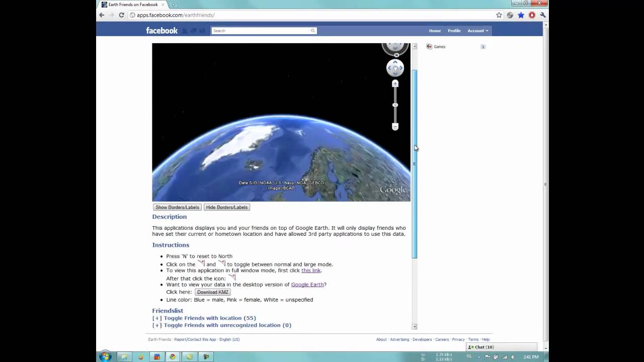Click Hide Borders/Labels button
The image size is (644, 362).
click(x=227, y=207)
